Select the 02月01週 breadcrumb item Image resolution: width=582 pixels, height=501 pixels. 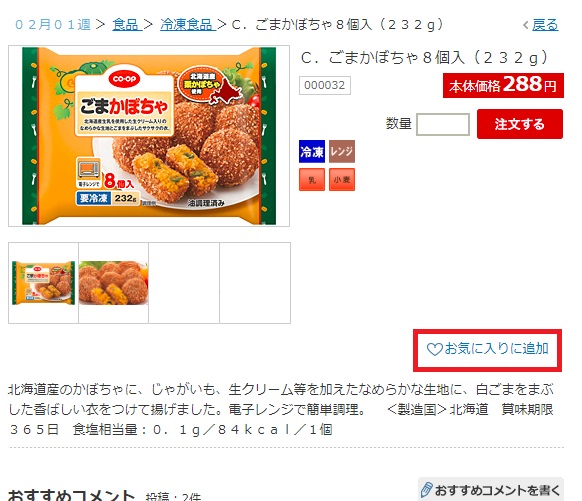(x=53, y=24)
